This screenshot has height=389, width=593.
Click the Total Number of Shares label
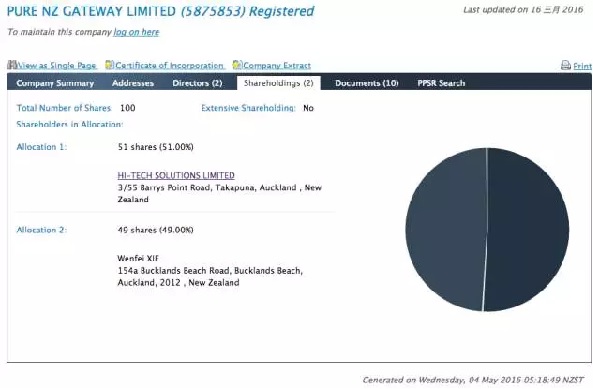[64, 108]
